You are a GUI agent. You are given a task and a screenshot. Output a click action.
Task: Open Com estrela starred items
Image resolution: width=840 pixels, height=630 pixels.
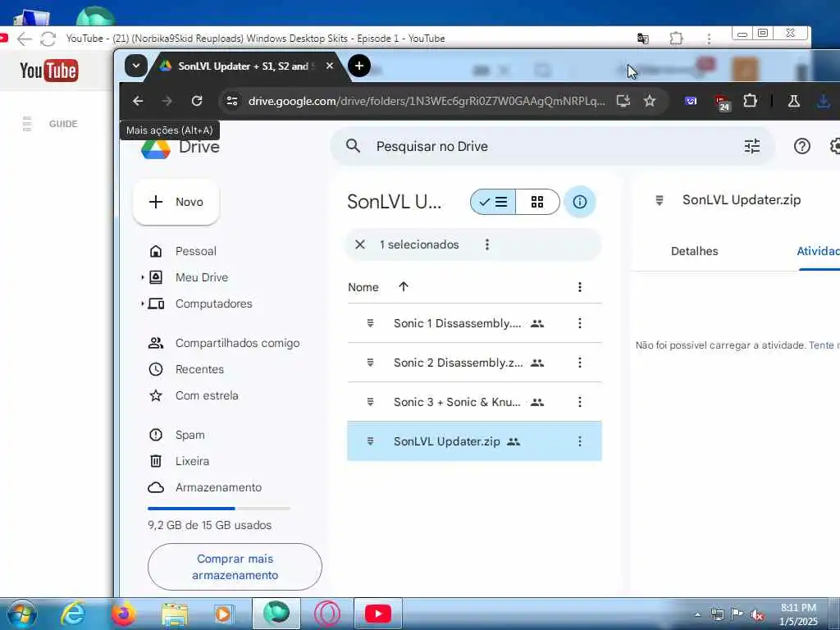(207, 396)
